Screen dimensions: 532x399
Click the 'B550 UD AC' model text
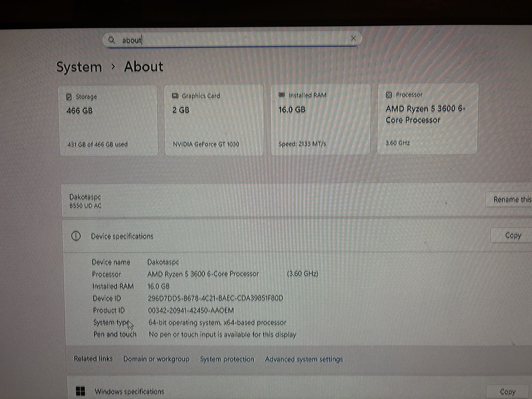tap(85, 206)
